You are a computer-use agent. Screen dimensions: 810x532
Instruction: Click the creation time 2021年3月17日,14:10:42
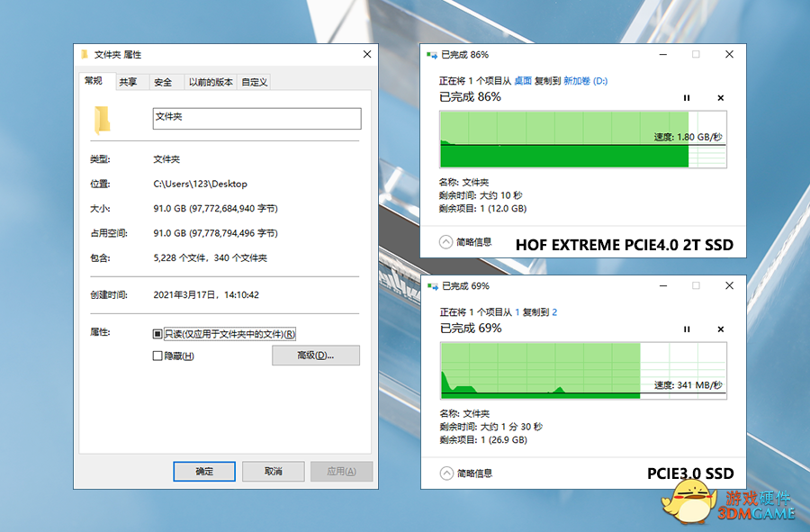tap(206, 295)
